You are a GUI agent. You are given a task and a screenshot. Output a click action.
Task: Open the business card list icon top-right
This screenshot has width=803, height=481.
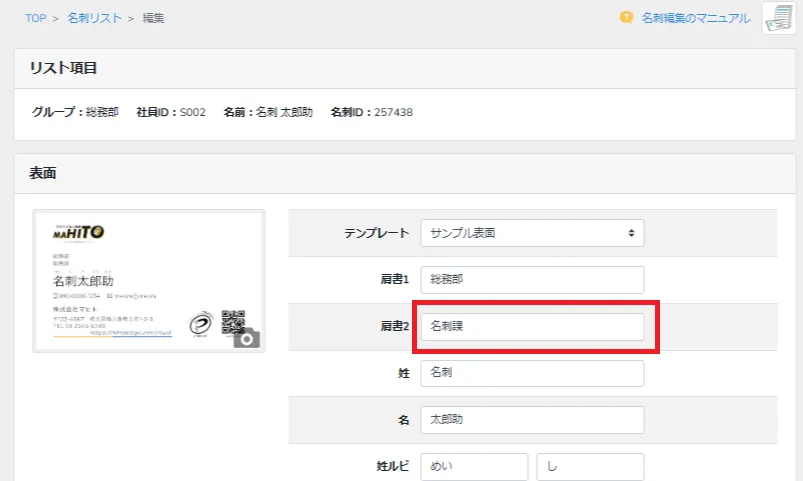(x=779, y=18)
